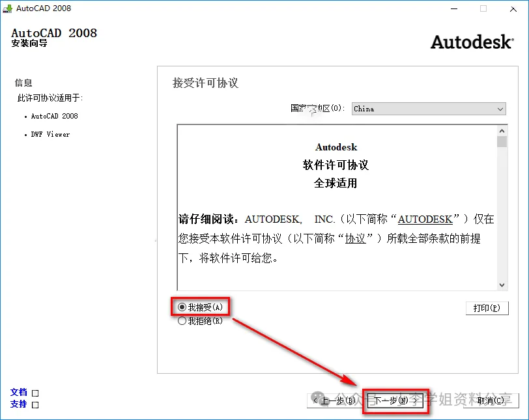This screenshot has width=529, height=420.
Task: Minimize the AutoCAD 2008 installer window
Action: (454, 8)
